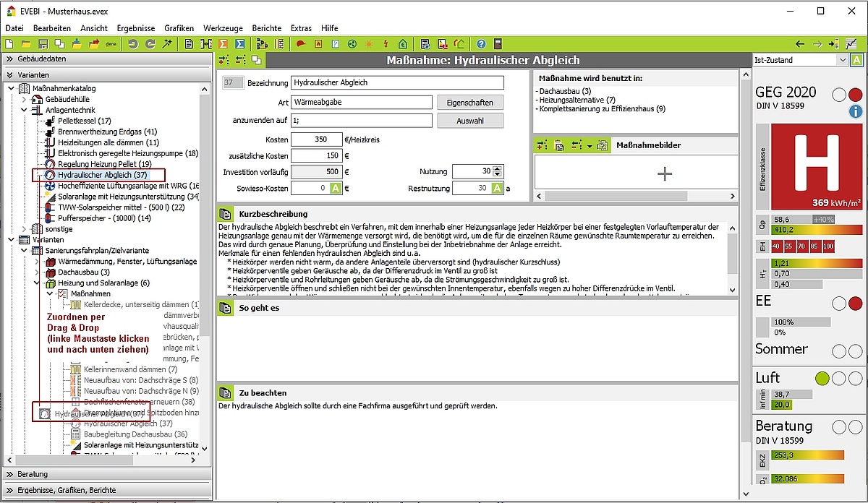Select Brennwertheizung Erdgas (41) in the tree
This screenshot has width=868, height=503.
click(x=107, y=132)
